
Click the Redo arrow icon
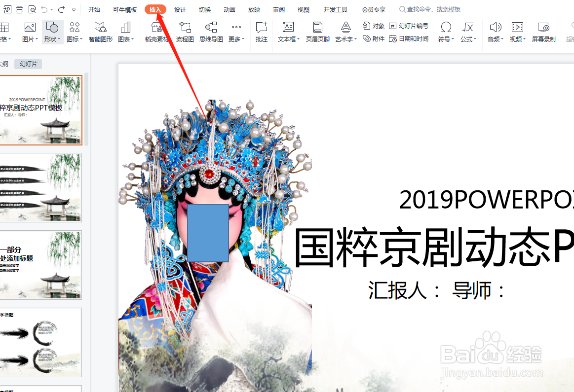coord(62,9)
